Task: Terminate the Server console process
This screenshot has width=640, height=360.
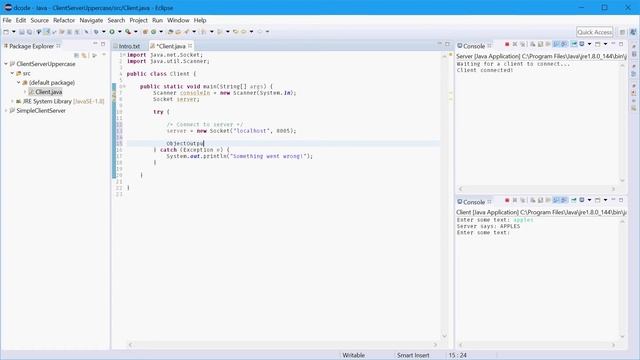Action: click(x=507, y=44)
